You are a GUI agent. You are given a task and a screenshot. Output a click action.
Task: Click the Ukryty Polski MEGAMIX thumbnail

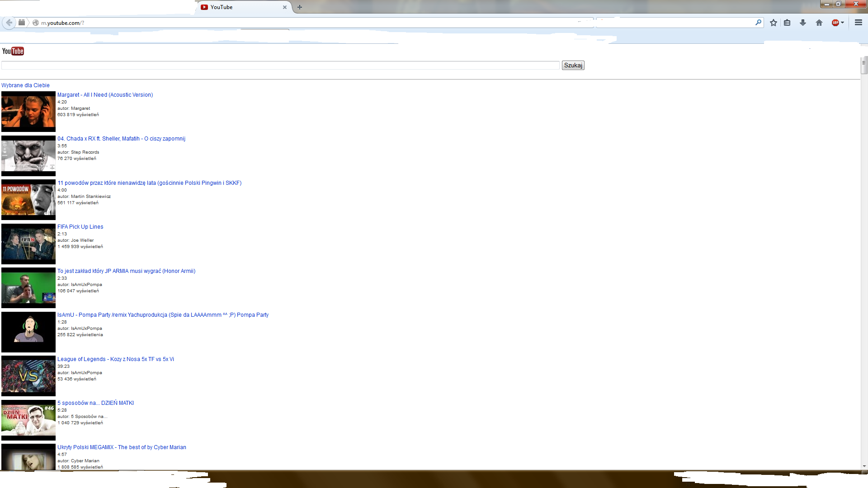[28, 457]
